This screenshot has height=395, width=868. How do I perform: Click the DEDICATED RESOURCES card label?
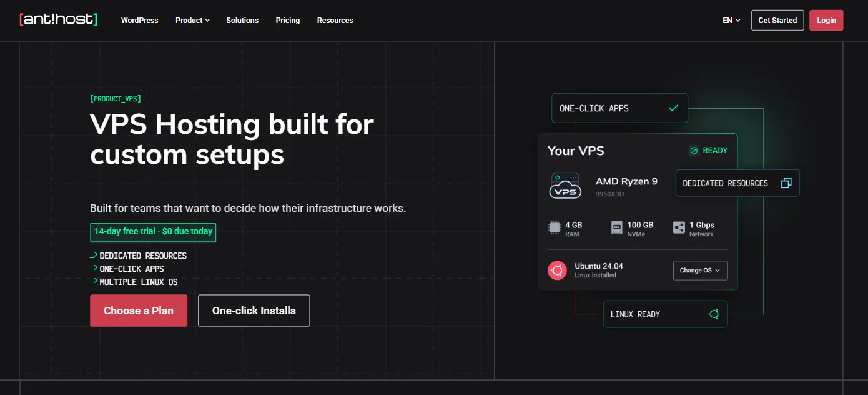point(725,183)
